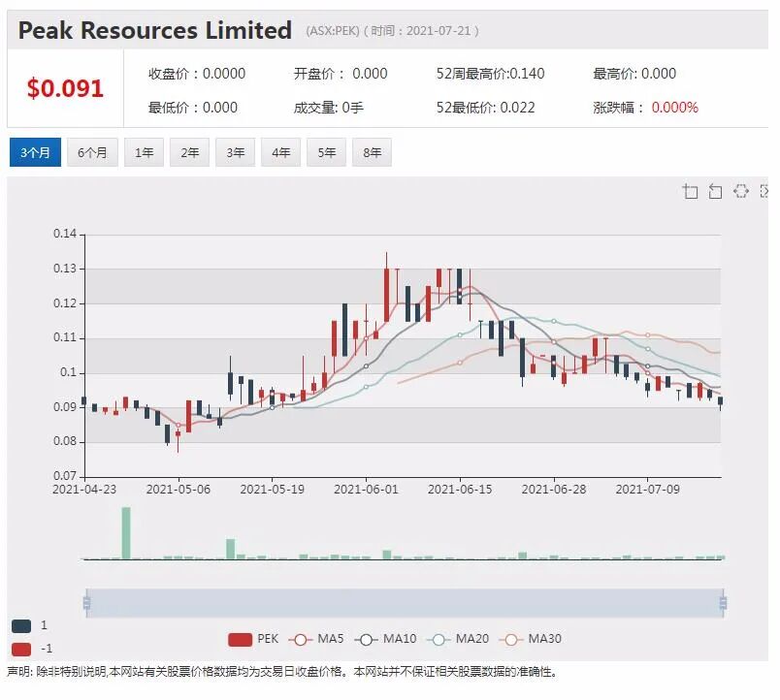Click the 0.14 y-axis label
Image resolution: width=780 pixels, height=700 pixels.
[x=65, y=234]
